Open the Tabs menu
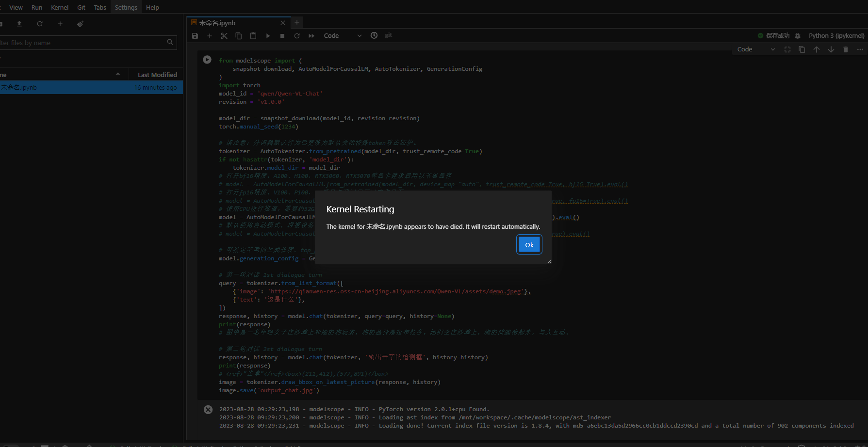This screenshot has width=868, height=447. (x=100, y=7)
